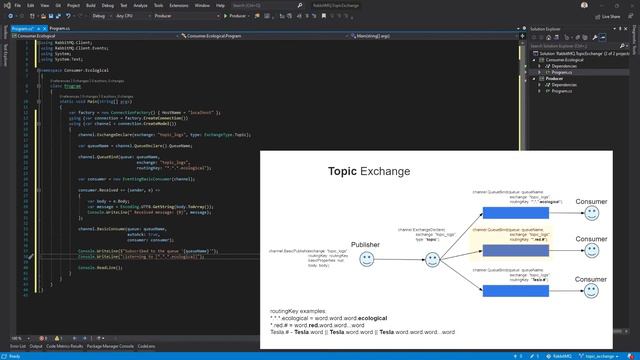640x360 pixels.
Task: Expand Dependencies under Consumer.Ecological
Action: pos(539,66)
